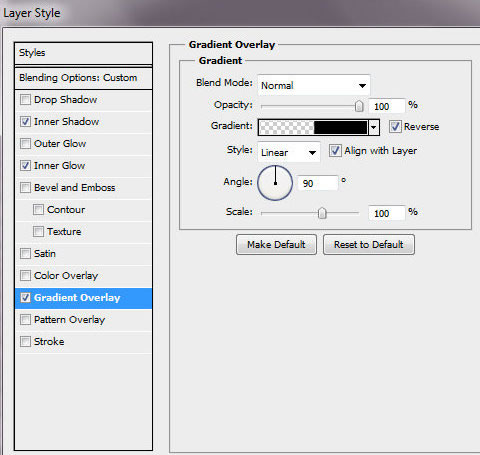
Task: Open the Style Linear dropdown
Action: coord(289,152)
